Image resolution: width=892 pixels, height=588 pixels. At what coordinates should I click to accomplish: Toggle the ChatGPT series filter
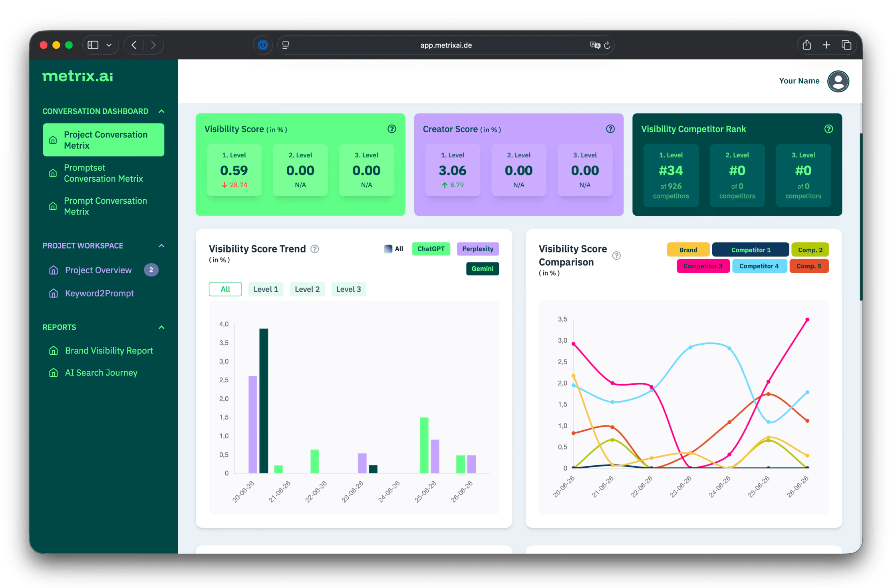click(x=431, y=249)
